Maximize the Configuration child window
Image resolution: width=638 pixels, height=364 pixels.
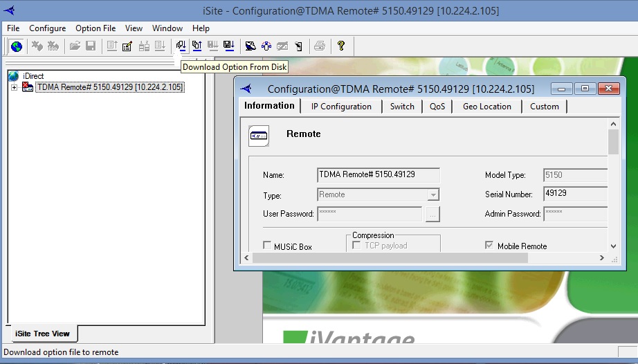point(585,89)
